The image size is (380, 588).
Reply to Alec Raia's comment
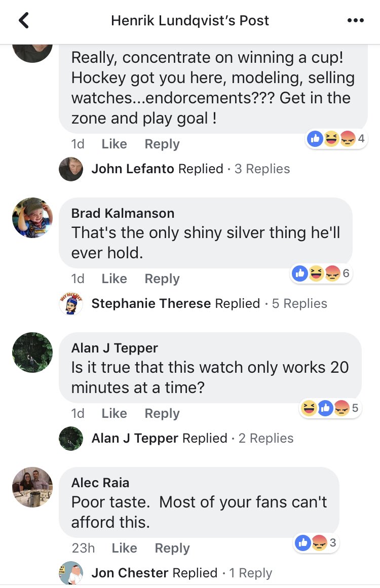click(x=172, y=548)
